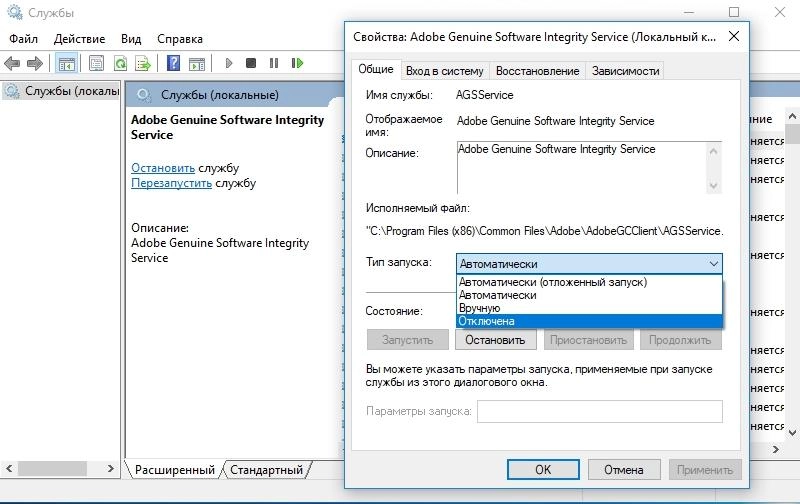Open Properties via the toolbar icon
This screenshot has height=504, width=800.
96,63
